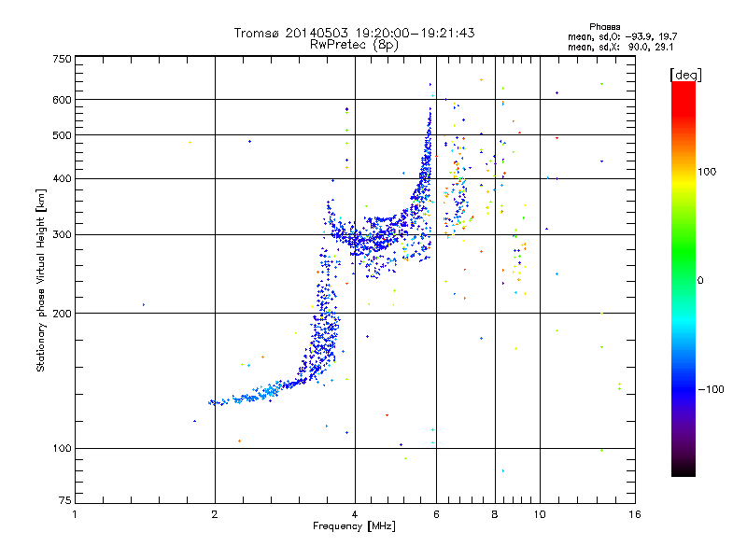The height and width of the screenshot is (560, 747).
Task: Click the y-axis '500' tick label
Action: click(62, 135)
